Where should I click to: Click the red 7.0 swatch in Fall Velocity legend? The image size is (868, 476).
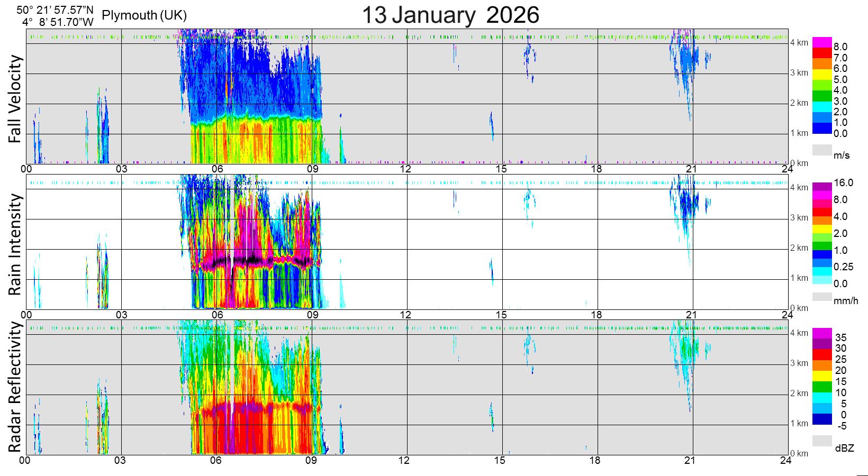click(x=822, y=53)
